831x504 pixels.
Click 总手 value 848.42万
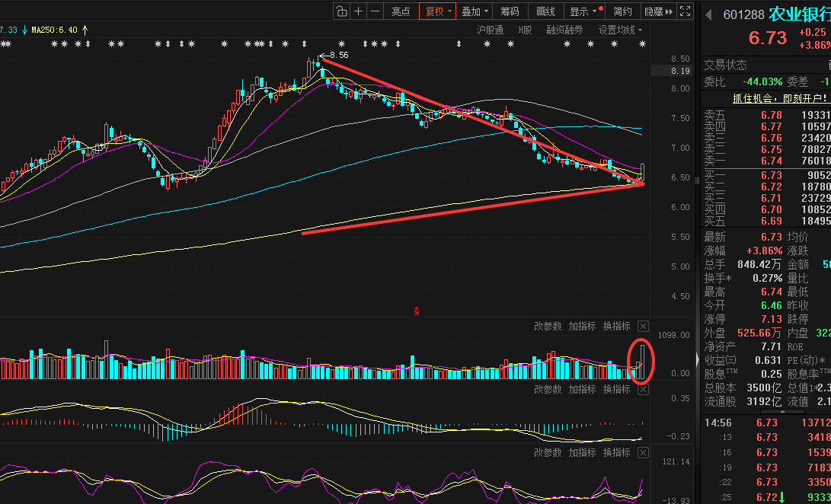point(759,264)
